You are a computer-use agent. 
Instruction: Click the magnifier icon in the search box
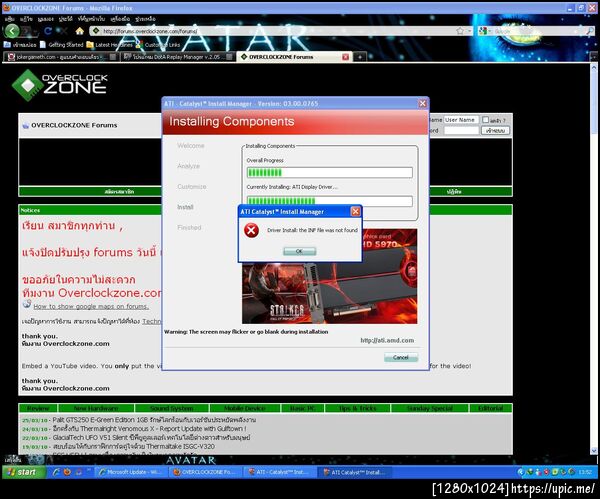point(590,31)
